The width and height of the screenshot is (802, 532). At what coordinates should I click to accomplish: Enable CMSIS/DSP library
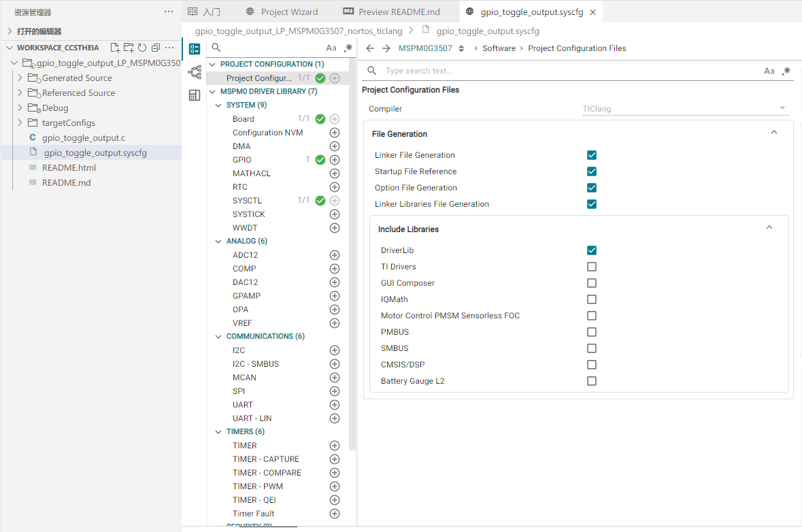592,365
